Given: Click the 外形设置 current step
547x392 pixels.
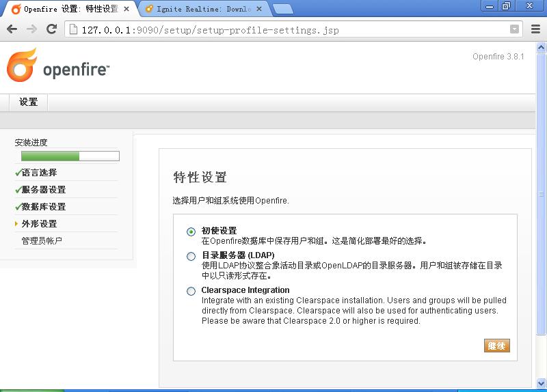Looking at the screenshot, I should [x=39, y=224].
